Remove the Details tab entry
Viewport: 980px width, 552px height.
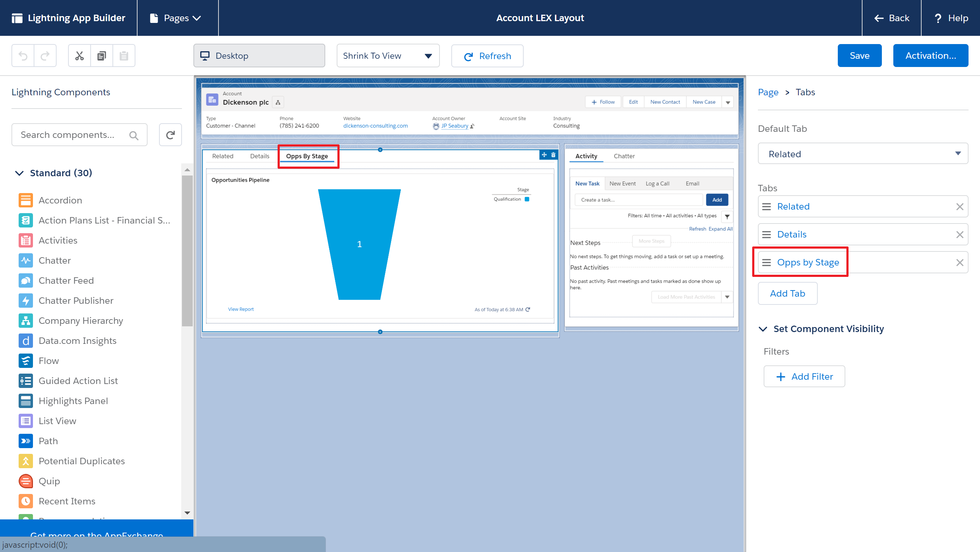pyautogui.click(x=960, y=234)
